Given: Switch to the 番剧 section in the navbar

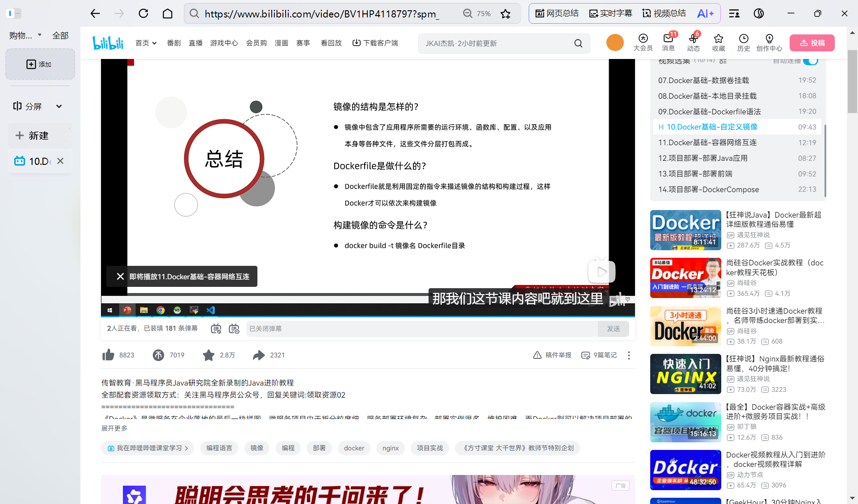Looking at the screenshot, I should click(x=174, y=43).
